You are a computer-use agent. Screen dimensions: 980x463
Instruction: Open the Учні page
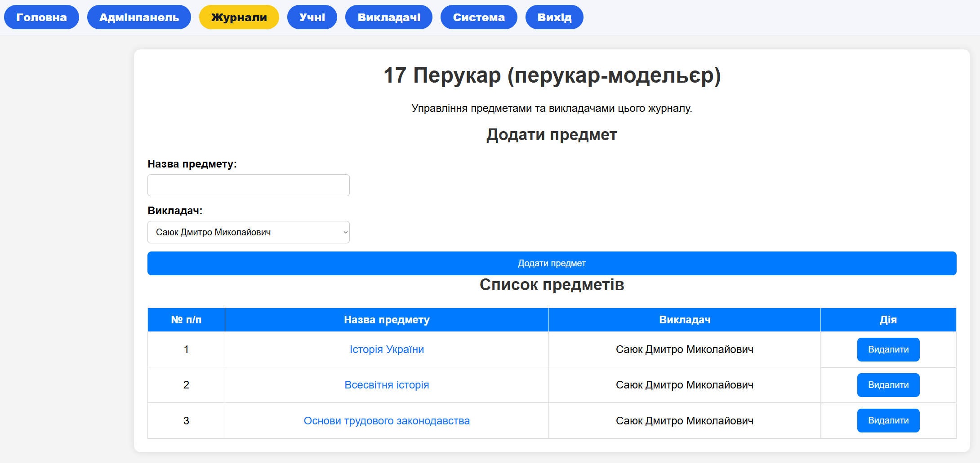coord(312,17)
